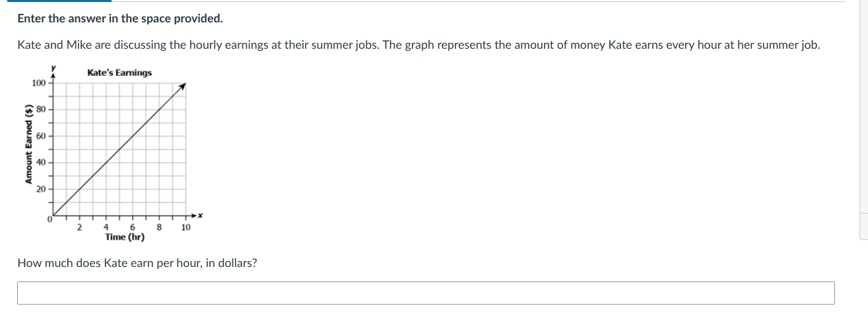Click the 20 tick label on y-axis
Screen dimensions: 868x325
41,189
